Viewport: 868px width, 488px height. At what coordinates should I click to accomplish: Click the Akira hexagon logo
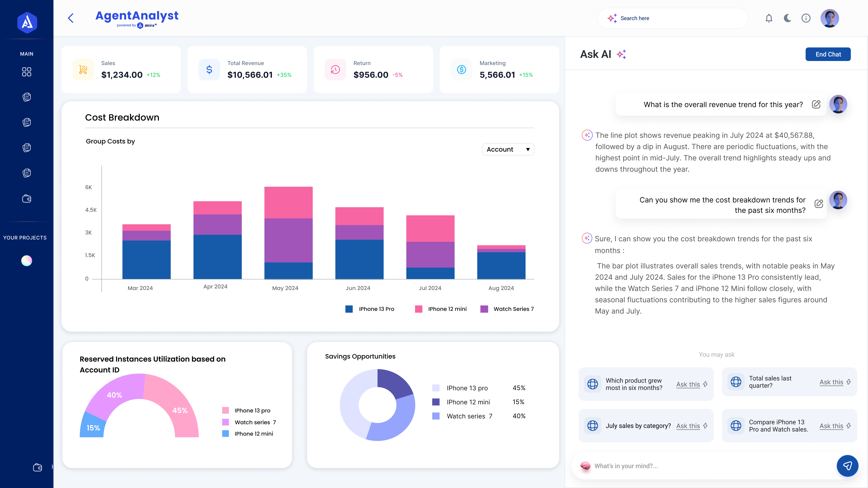pyautogui.click(x=27, y=23)
